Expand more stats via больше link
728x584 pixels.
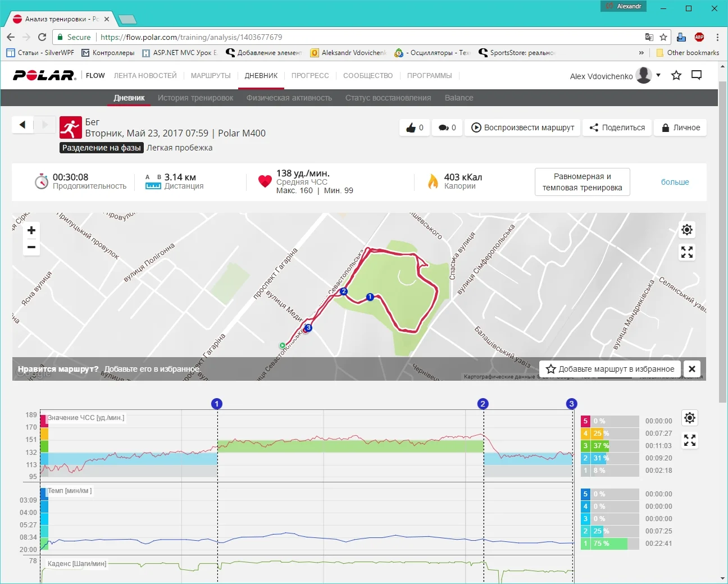[675, 182]
